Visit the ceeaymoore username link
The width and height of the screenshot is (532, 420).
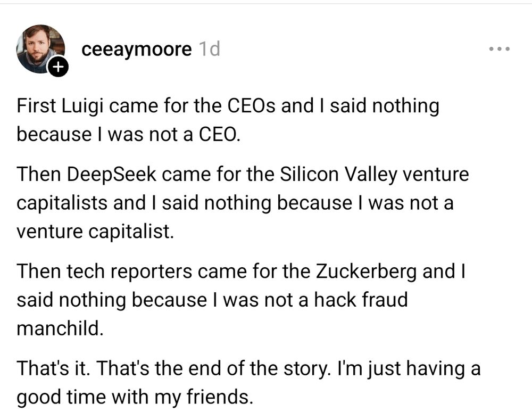(x=137, y=50)
